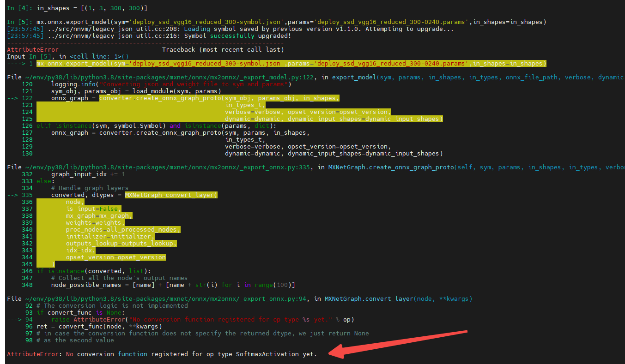The height and width of the screenshot is (364, 625).
Task: Click line 337 'is_input=False,' argument
Action: coord(94,209)
